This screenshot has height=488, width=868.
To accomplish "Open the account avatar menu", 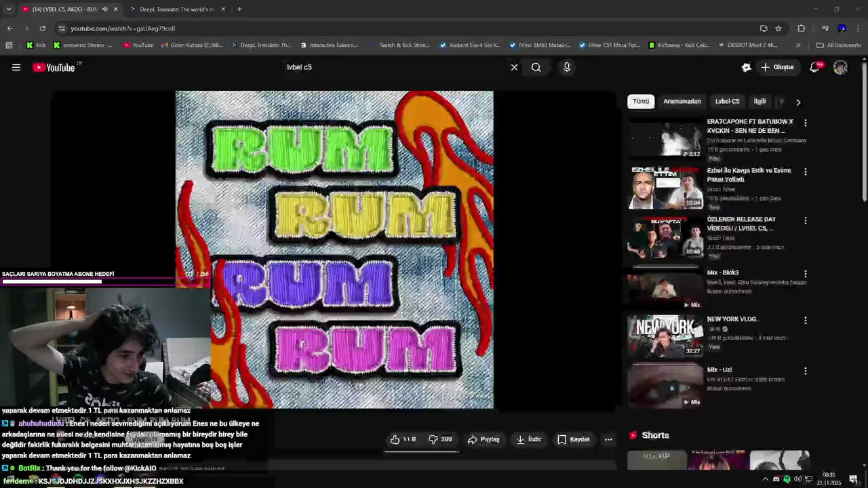I will point(840,67).
